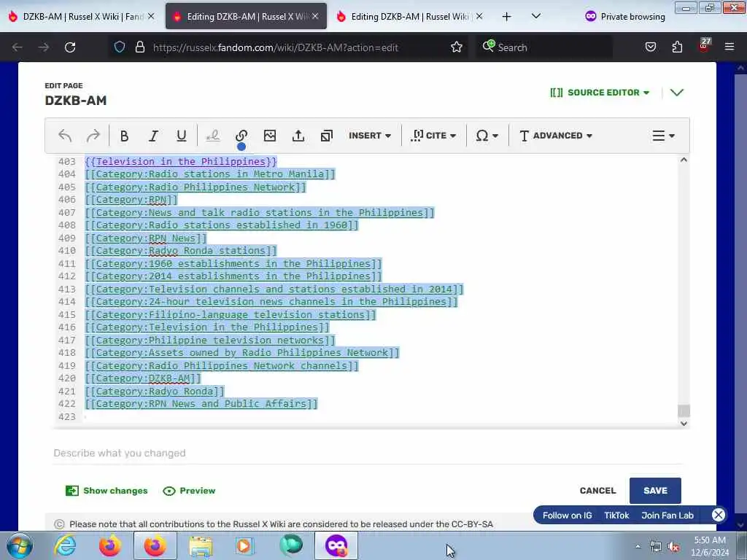Click the muted volume tray icon
The image size is (747, 560).
[673, 547]
